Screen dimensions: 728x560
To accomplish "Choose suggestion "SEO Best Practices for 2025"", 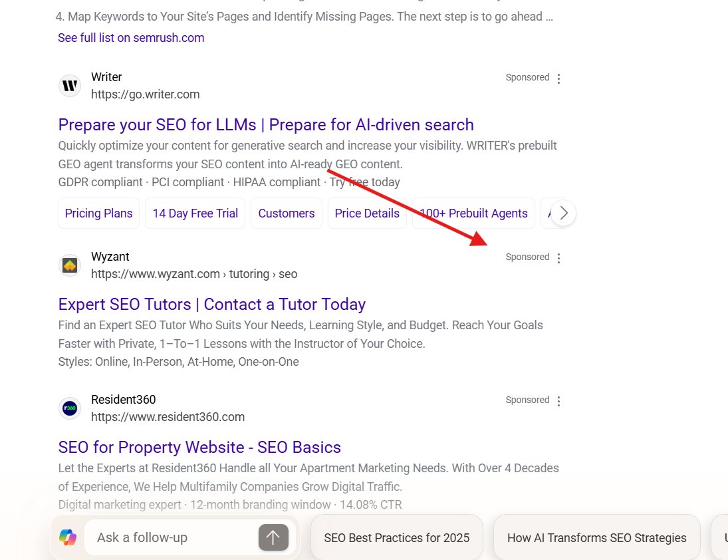I will click(397, 537).
